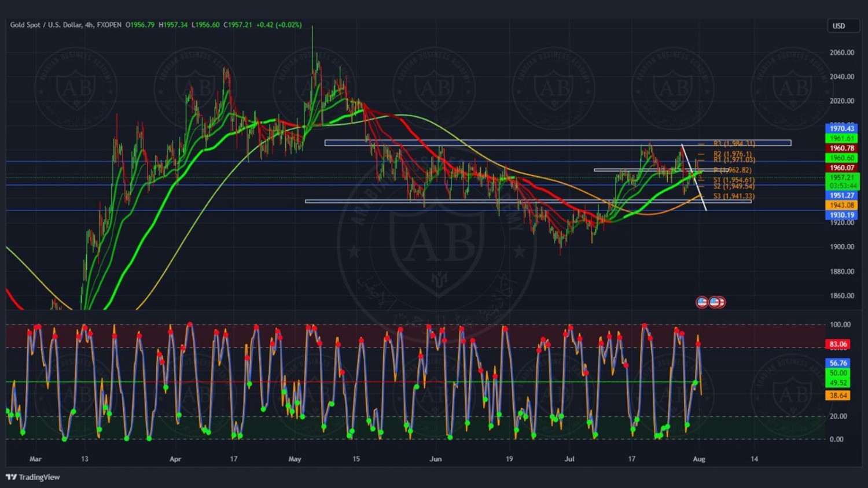This screenshot has height=488, width=868.
Task: Click the Mar label on the time axis
Action: pyautogui.click(x=35, y=459)
